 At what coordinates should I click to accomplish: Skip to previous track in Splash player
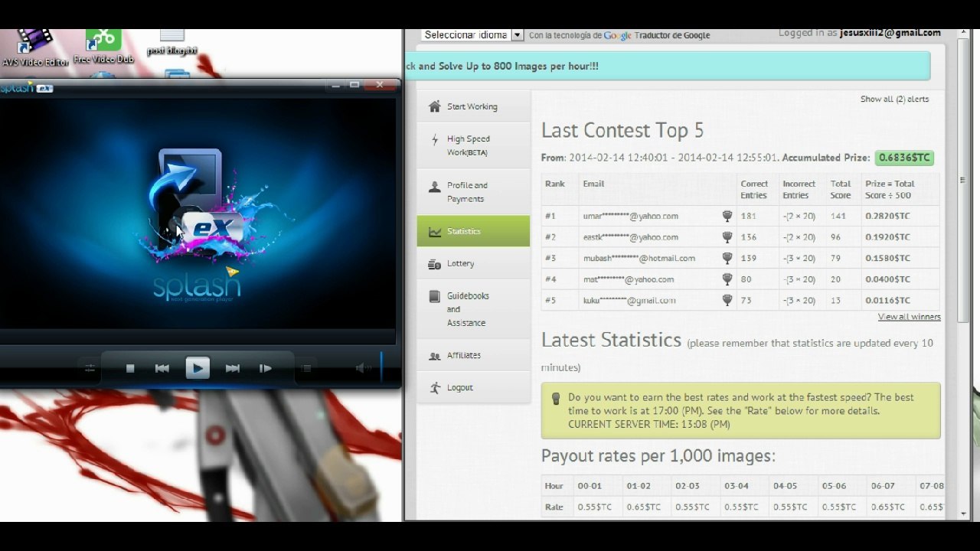pos(162,368)
